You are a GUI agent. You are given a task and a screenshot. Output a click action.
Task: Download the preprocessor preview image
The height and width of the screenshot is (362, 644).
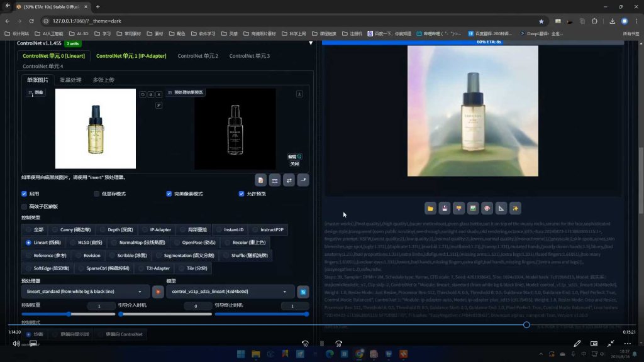[299, 94]
